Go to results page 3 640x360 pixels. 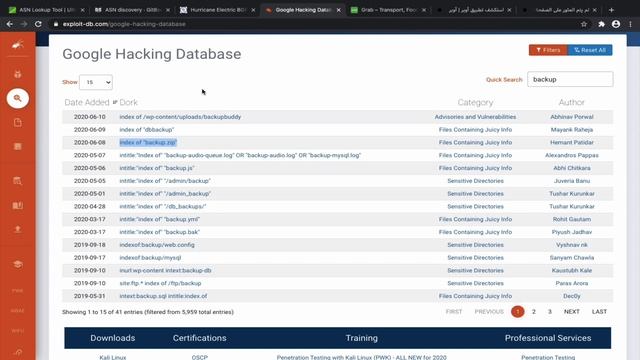click(x=549, y=311)
